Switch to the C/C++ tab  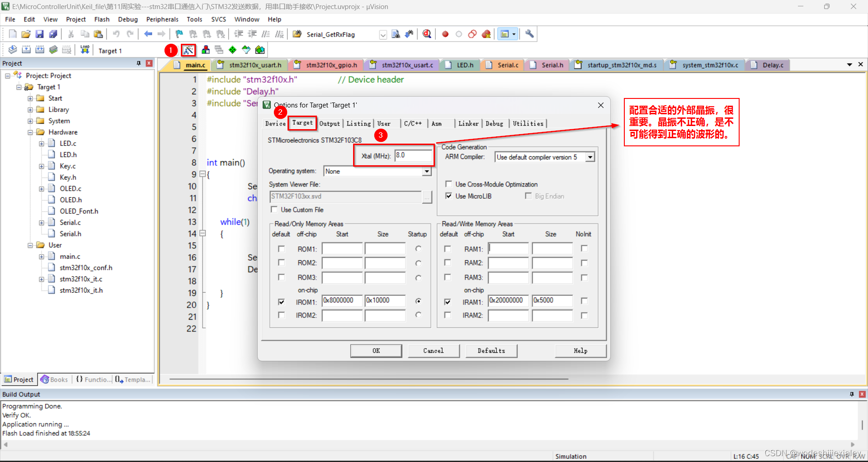413,123
